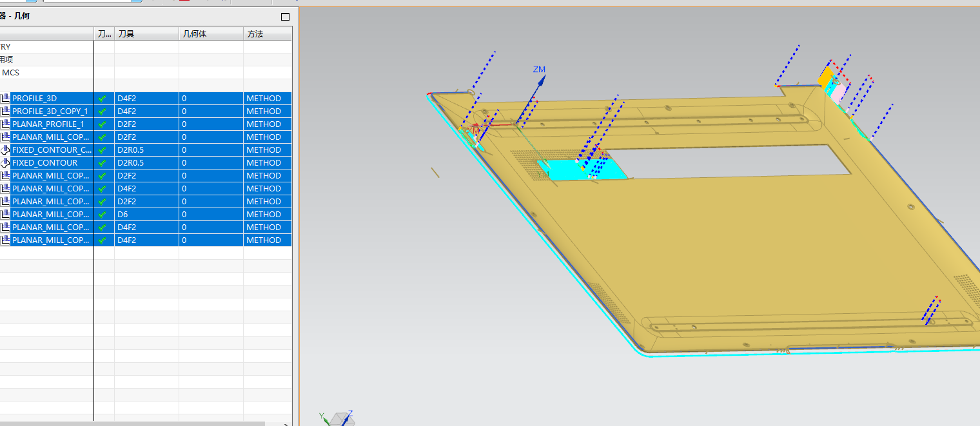
Task: Click the PLANAR_PROFILE_1 operation icon
Action: (x=6, y=124)
